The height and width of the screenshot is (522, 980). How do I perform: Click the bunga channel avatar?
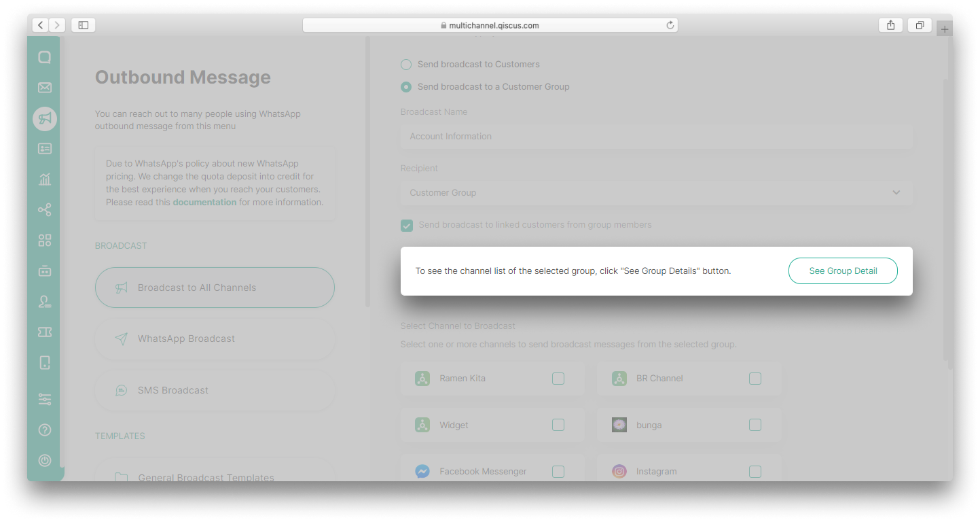coord(619,425)
